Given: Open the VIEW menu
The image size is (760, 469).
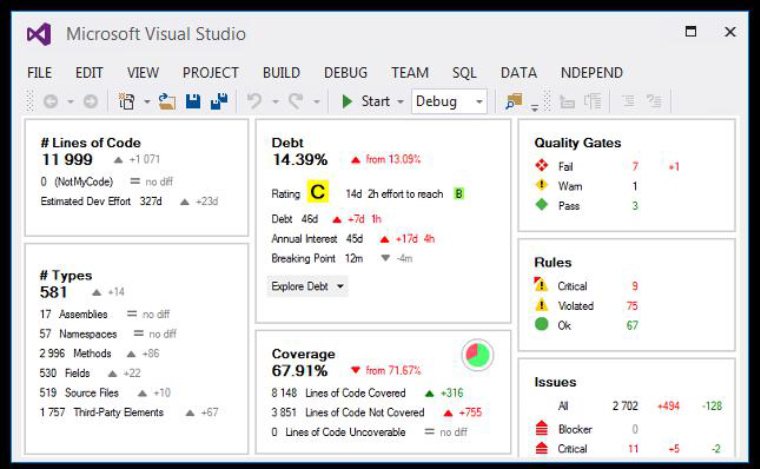Looking at the screenshot, I should 143,73.
